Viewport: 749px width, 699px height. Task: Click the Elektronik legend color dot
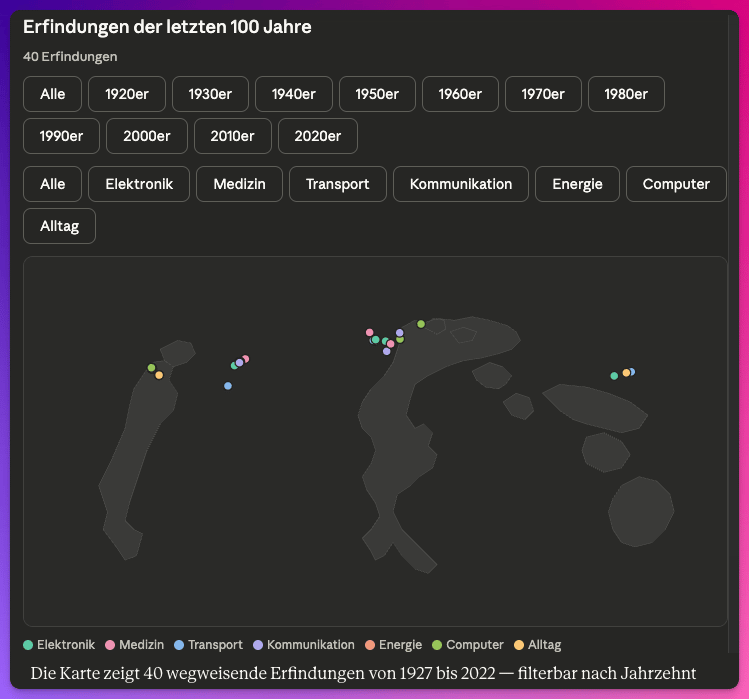[28, 645]
